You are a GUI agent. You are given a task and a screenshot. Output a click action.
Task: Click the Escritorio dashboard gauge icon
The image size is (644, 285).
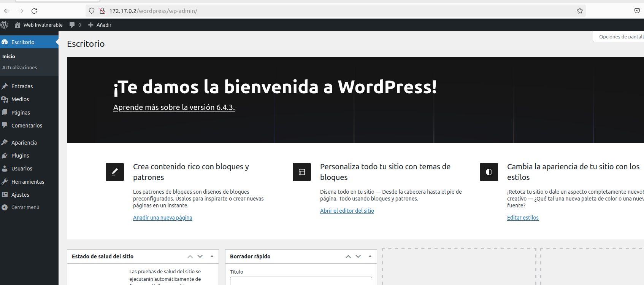coord(5,42)
